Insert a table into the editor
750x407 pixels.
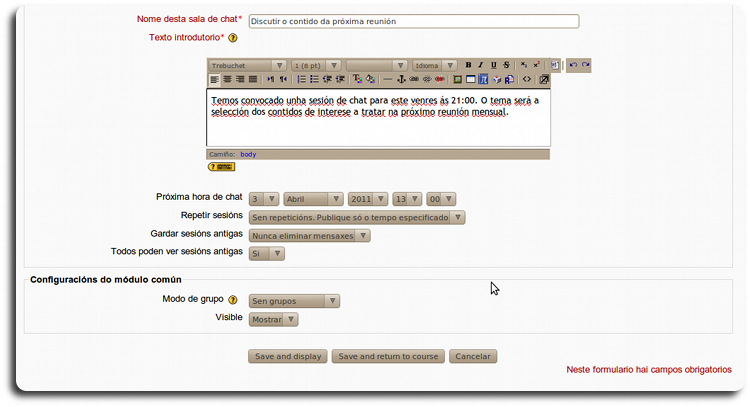coord(471,79)
